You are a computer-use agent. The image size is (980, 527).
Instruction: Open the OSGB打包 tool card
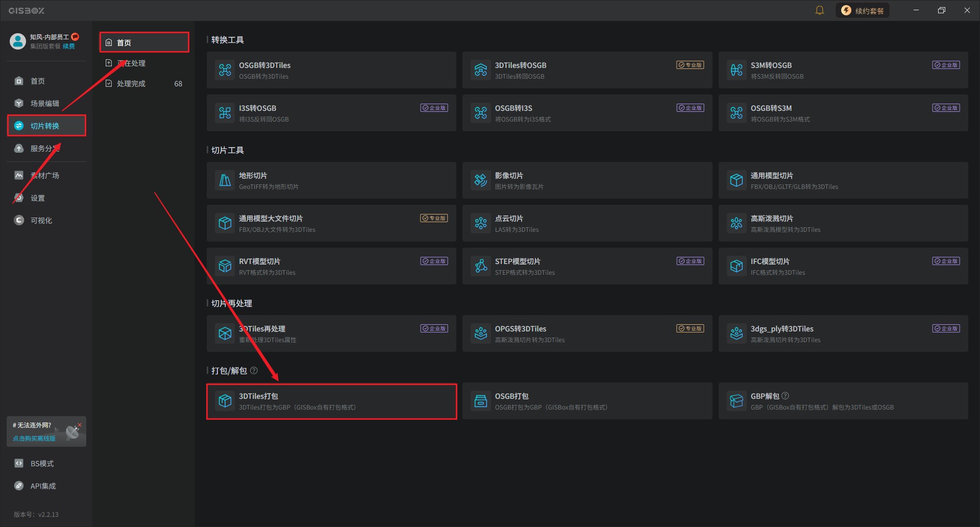(587, 401)
